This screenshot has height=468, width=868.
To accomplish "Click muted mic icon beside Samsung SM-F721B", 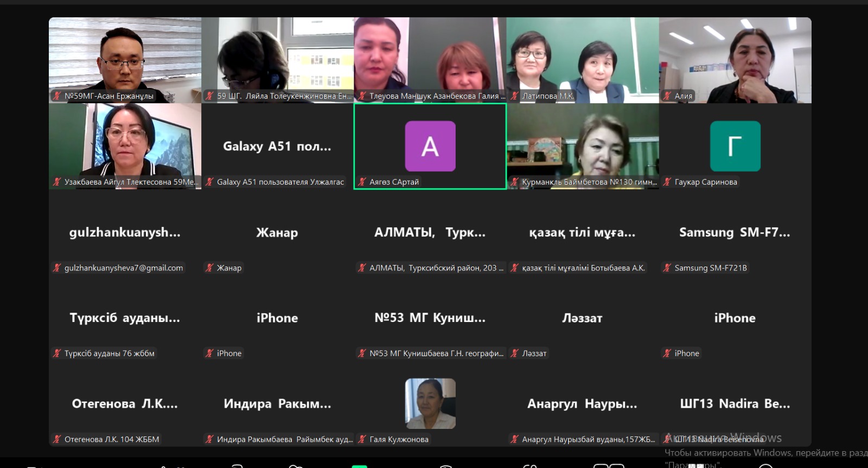I will (667, 268).
